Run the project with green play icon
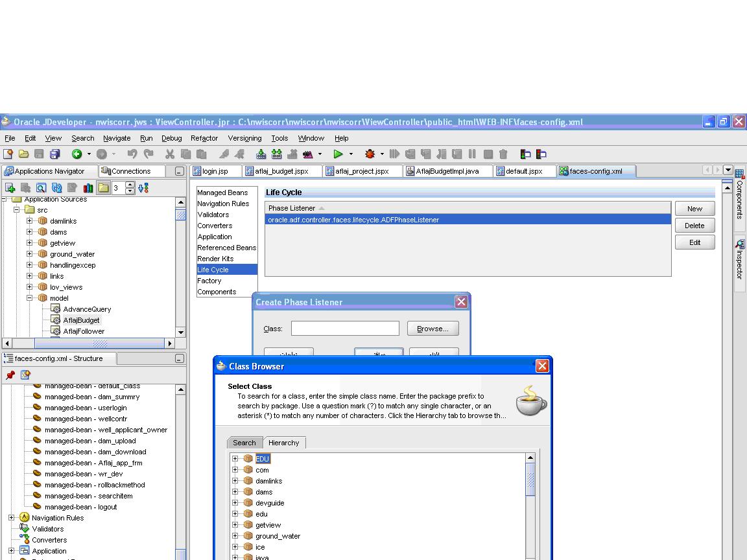The image size is (747, 560). 338,154
